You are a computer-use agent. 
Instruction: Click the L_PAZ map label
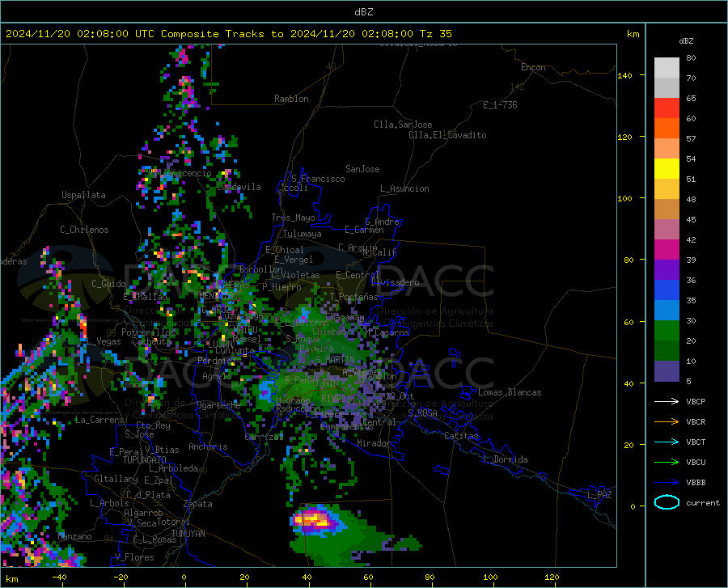point(599,495)
